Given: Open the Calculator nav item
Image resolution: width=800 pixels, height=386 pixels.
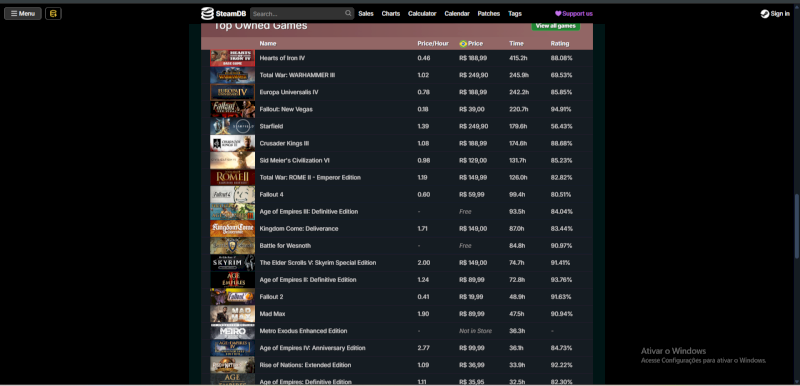Looking at the screenshot, I should click(x=422, y=14).
